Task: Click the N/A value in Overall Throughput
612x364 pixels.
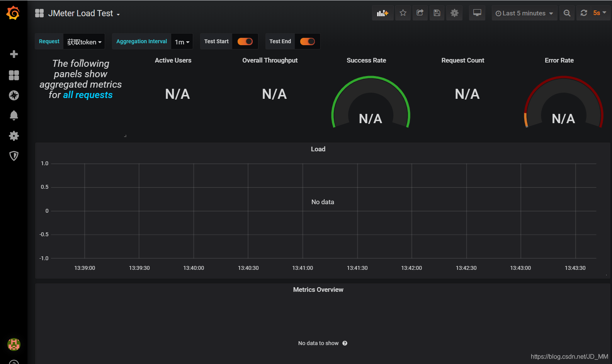Action: pyautogui.click(x=274, y=94)
